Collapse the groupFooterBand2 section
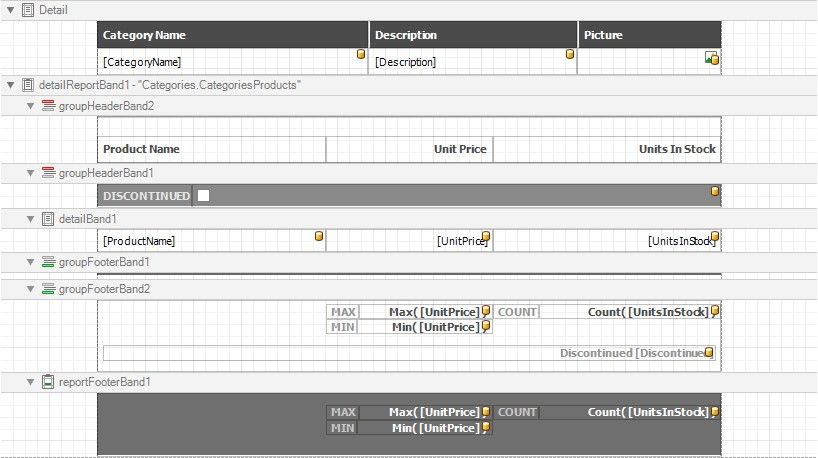Image resolution: width=818 pixels, height=458 pixels. point(31,289)
